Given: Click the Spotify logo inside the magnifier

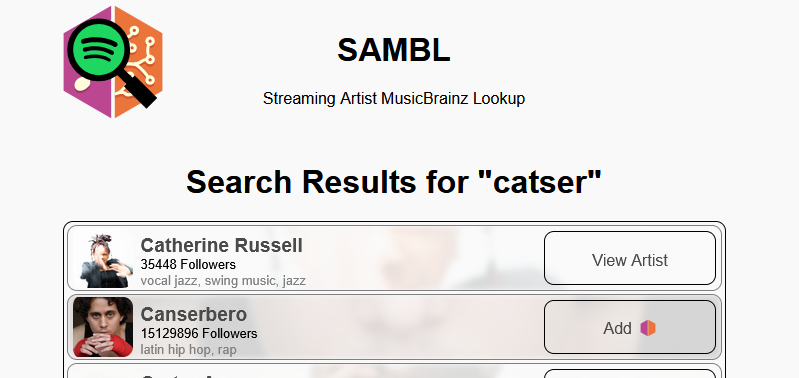Looking at the screenshot, I should pos(93,49).
